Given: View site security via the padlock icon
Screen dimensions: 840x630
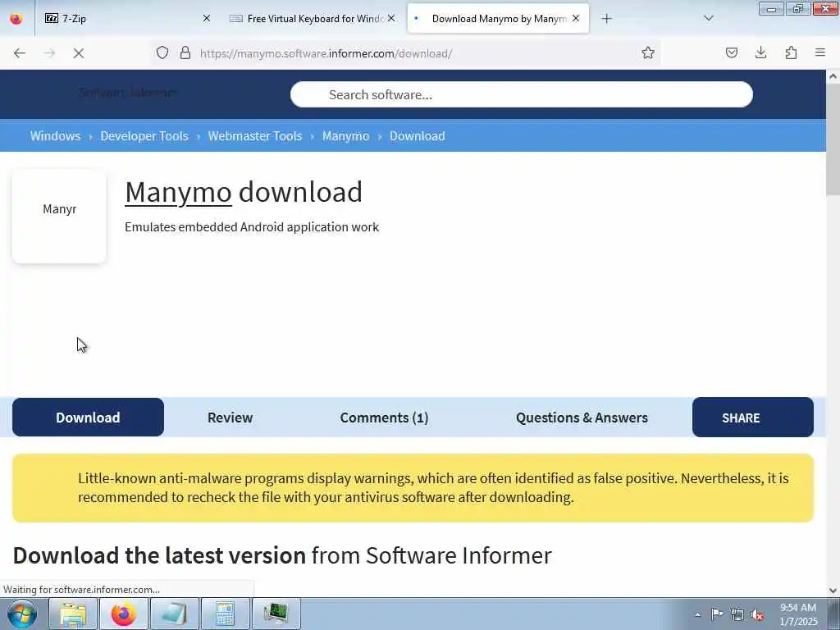Looking at the screenshot, I should click(x=185, y=52).
